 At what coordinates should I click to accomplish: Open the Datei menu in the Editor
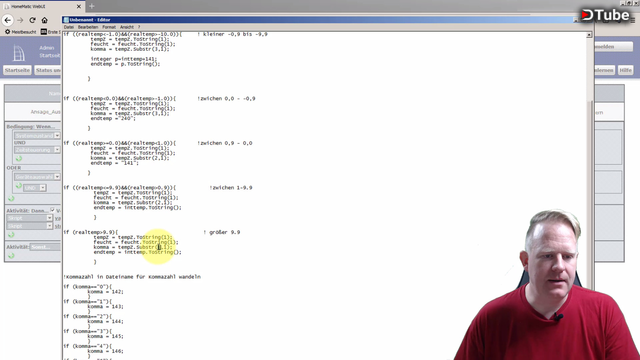(69, 27)
